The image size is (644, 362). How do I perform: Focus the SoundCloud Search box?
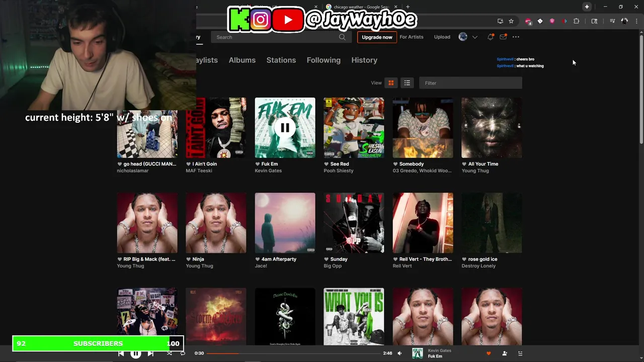pos(281,37)
